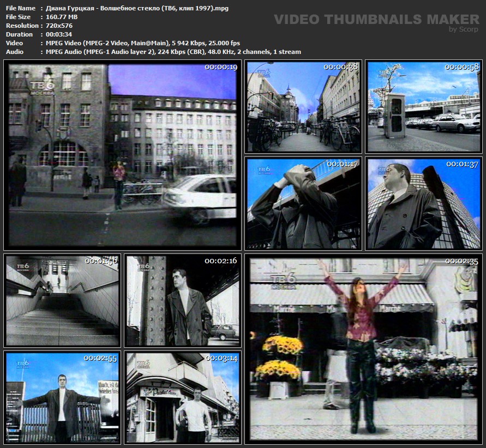Open the thumbnail at timestamp 00:00:19
The width and height of the screenshot is (486, 448).
click(122, 155)
